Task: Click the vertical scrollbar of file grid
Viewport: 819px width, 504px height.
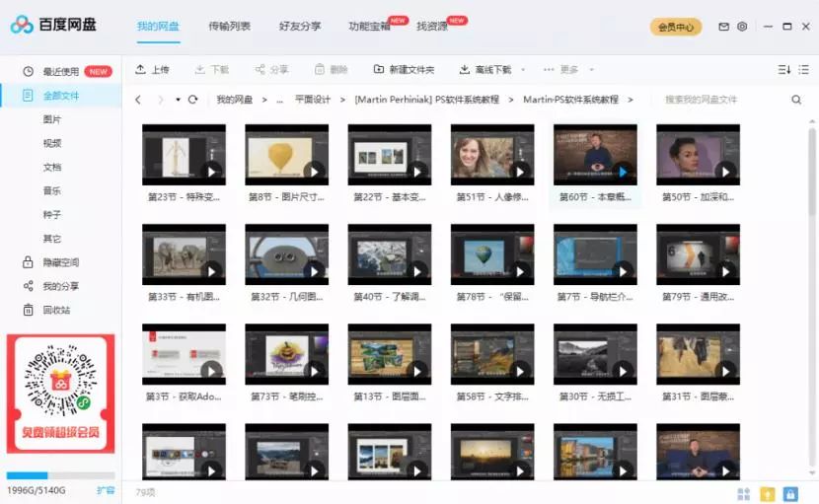Action: coord(812,173)
